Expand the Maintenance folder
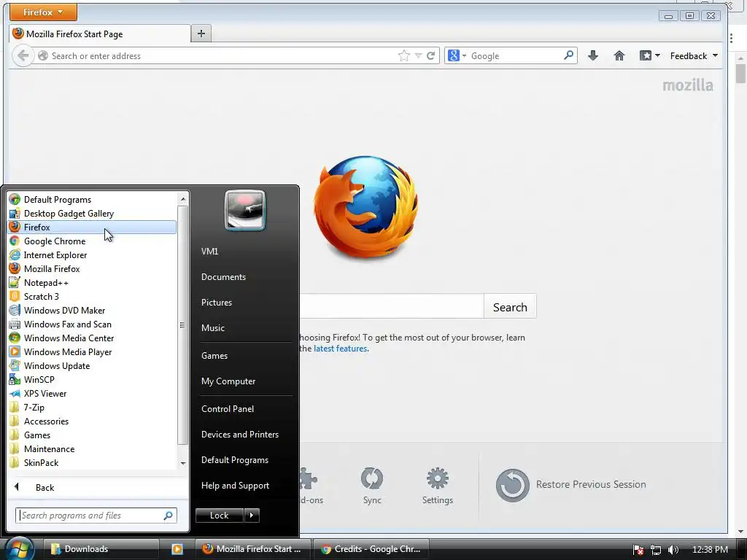The image size is (747, 560). coord(93,448)
